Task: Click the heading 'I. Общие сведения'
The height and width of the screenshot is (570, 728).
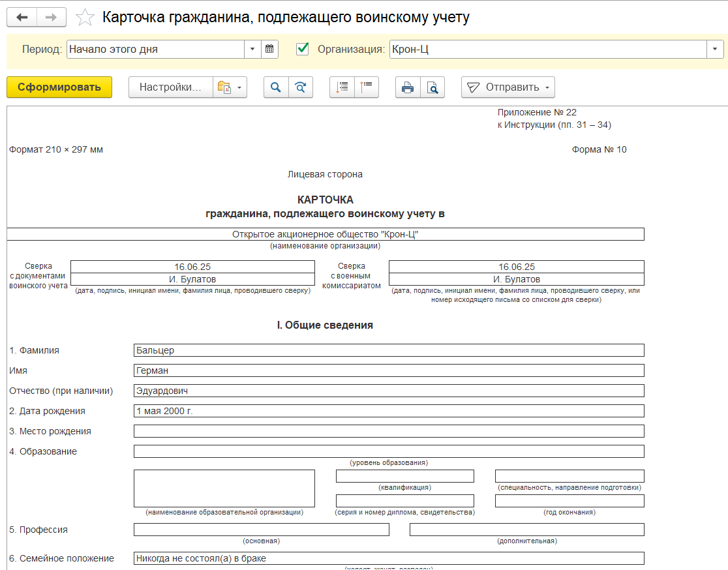Action: [325, 325]
